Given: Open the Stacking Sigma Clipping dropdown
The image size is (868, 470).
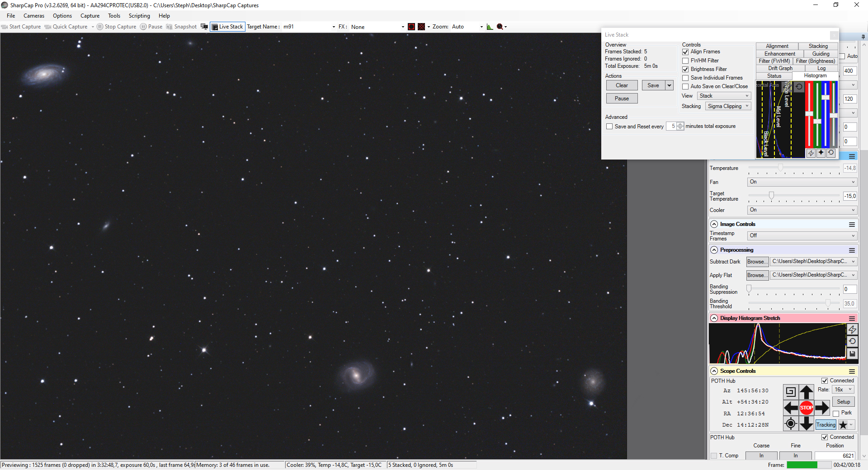Looking at the screenshot, I should click(x=728, y=106).
